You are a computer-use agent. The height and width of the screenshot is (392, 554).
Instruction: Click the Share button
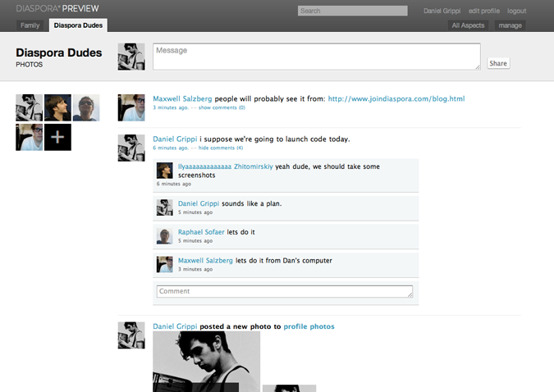point(498,63)
